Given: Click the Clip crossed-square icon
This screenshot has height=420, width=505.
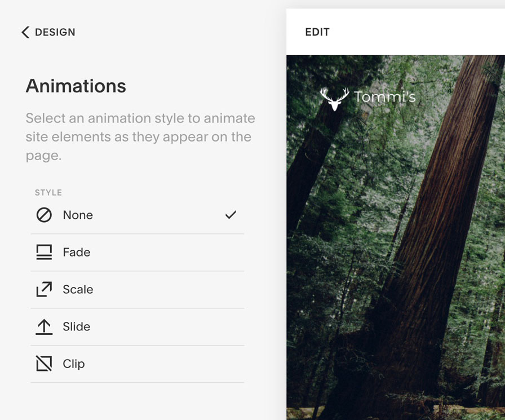Looking at the screenshot, I should point(44,364).
